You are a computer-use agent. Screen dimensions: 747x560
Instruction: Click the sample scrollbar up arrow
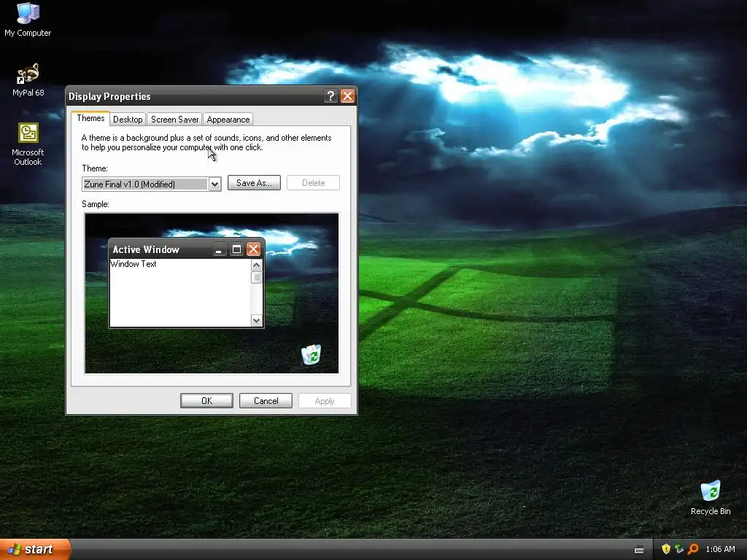256,265
